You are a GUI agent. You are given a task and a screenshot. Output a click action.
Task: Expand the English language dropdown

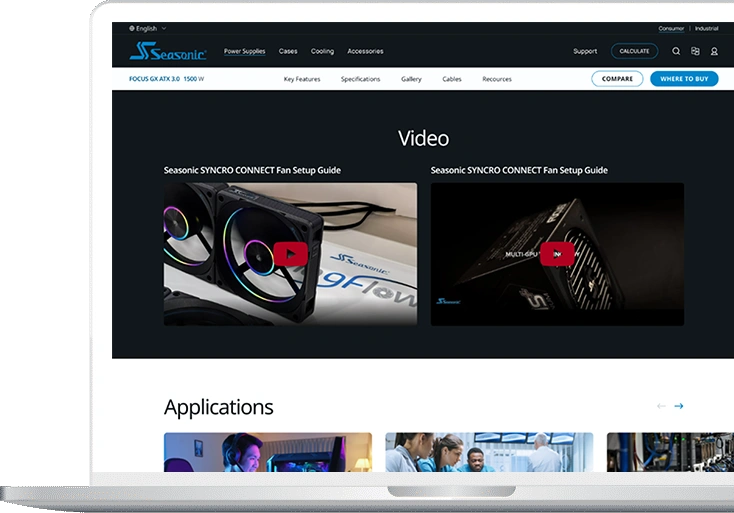151,28
